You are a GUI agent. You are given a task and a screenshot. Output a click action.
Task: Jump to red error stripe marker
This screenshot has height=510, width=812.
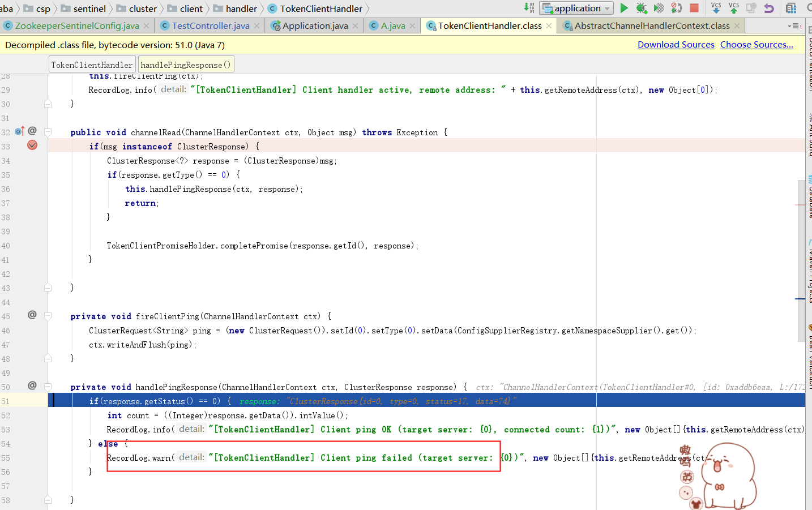click(x=801, y=204)
